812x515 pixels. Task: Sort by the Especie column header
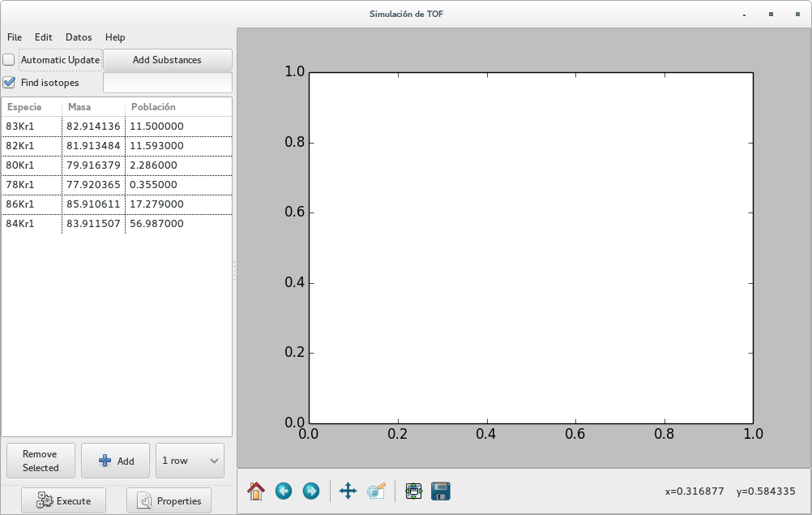click(32, 107)
